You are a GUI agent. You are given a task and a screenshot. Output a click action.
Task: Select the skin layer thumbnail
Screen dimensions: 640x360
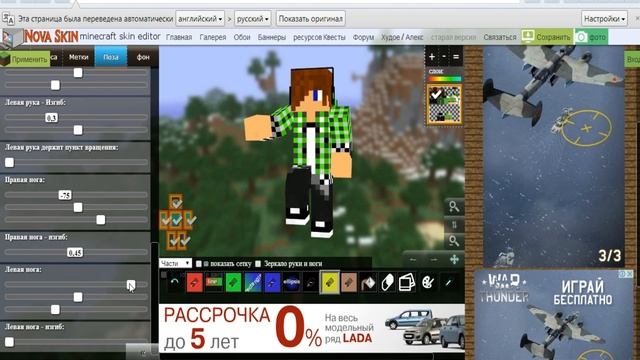tap(444, 104)
